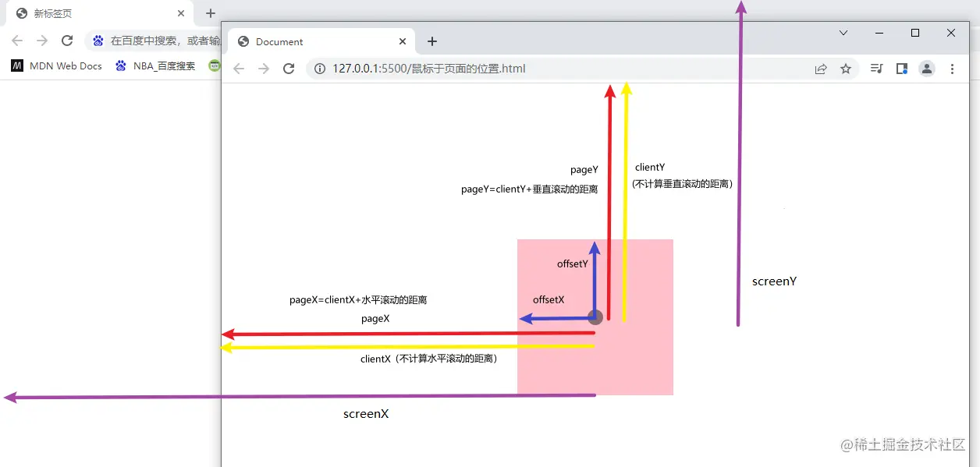This screenshot has height=467, width=980.
Task: Bookmark the page with the star icon
Action: 847,69
